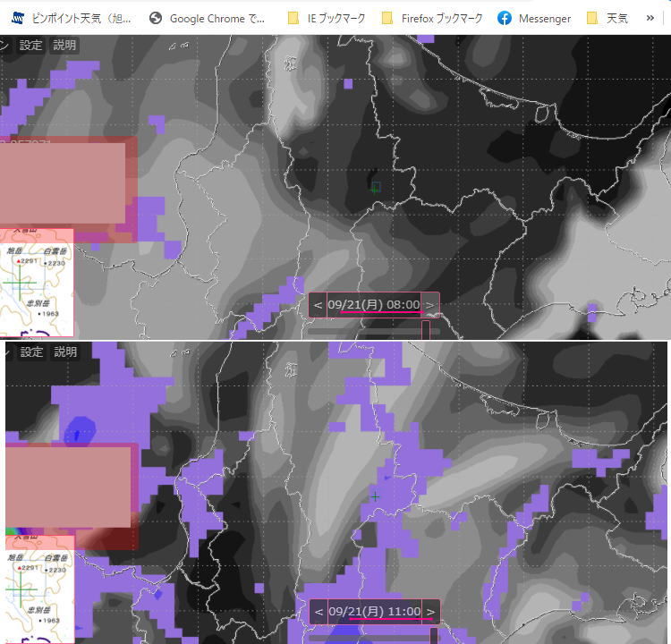Click the time slider handle below 08:00
The width and height of the screenshot is (671, 644).
click(425, 330)
